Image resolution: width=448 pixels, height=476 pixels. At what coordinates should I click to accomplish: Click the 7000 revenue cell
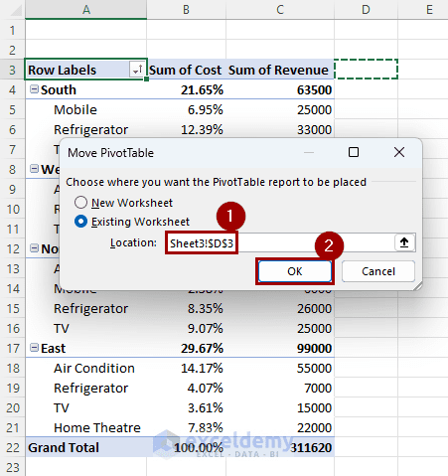tap(280, 388)
